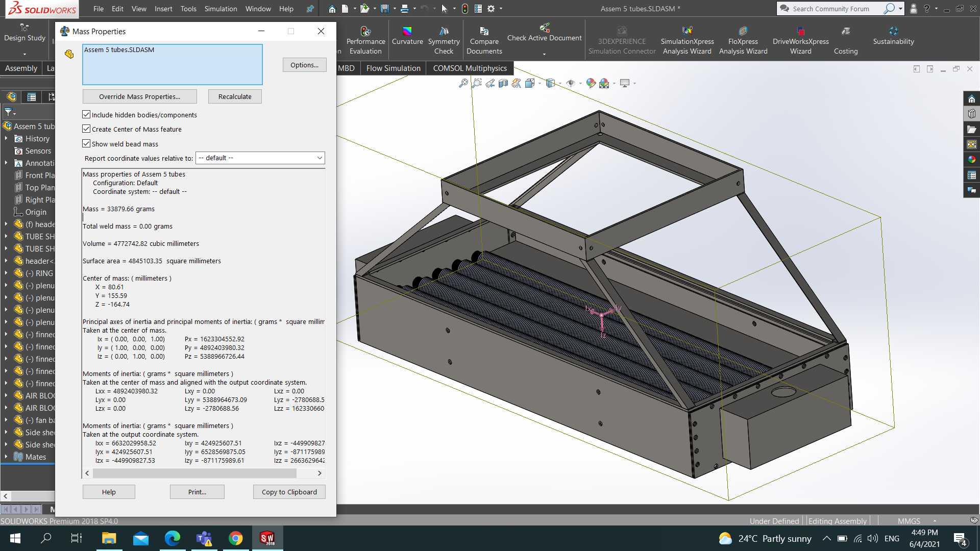
Task: Open Chrome from the Windows taskbar
Action: tap(235, 538)
